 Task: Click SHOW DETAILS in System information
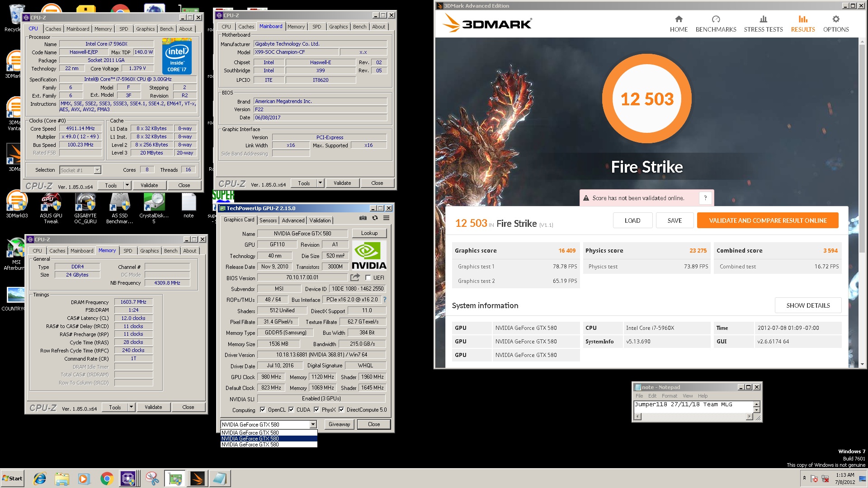pyautogui.click(x=808, y=305)
